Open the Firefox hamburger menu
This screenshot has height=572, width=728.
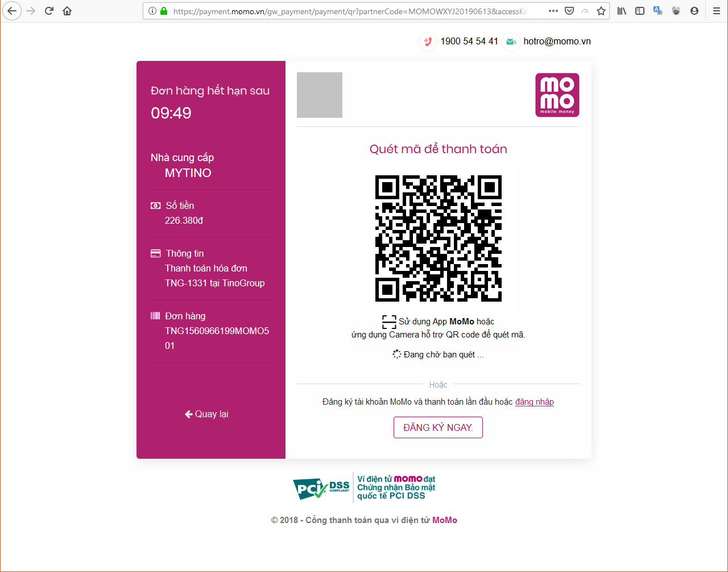click(x=717, y=11)
